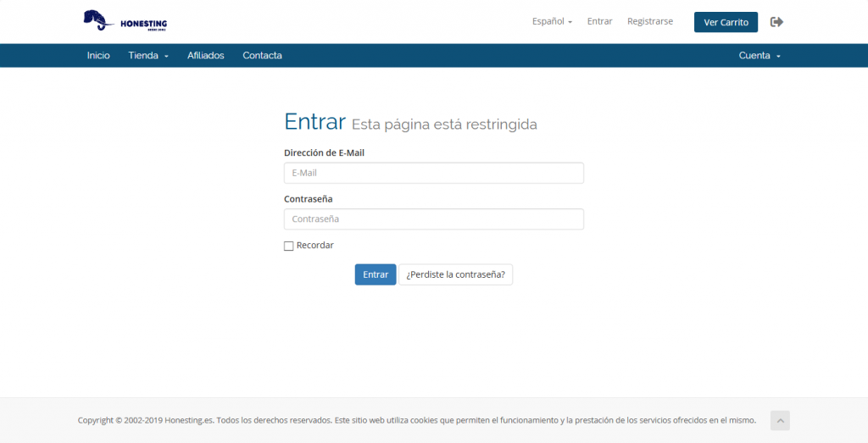The height and width of the screenshot is (443, 868).
Task: Click into the Contraseña password field
Action: [433, 219]
